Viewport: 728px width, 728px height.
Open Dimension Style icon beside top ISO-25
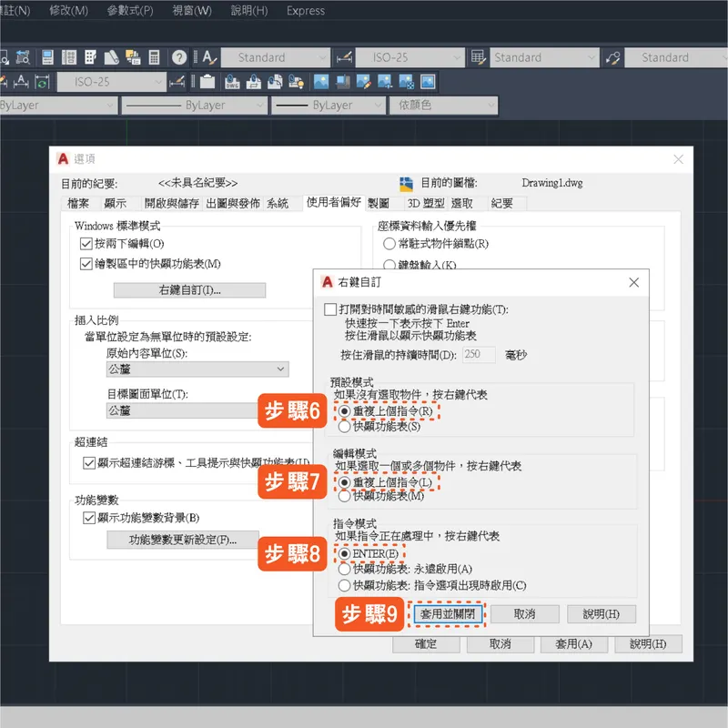[x=345, y=57]
